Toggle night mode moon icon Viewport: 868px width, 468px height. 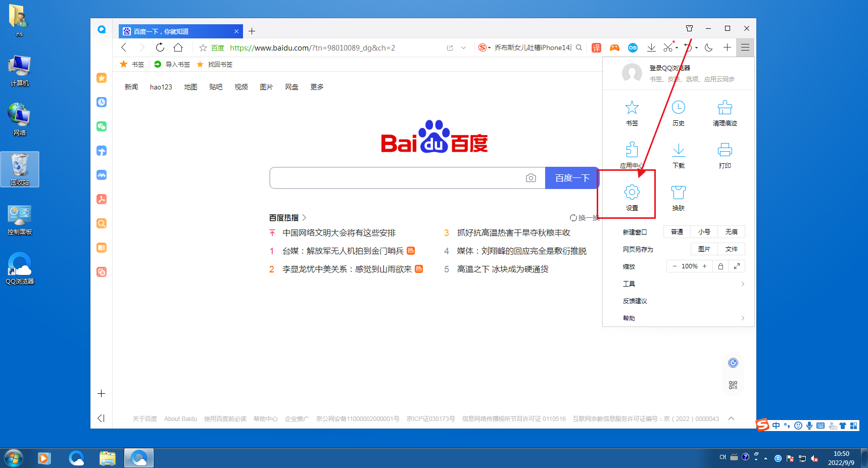(x=709, y=48)
